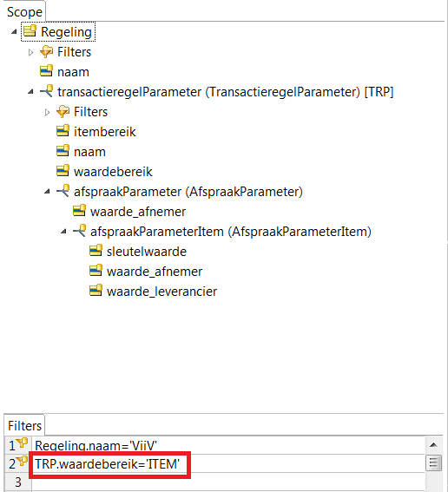Select the Regeling tree label
This screenshot has height=492, width=448.
(66, 32)
